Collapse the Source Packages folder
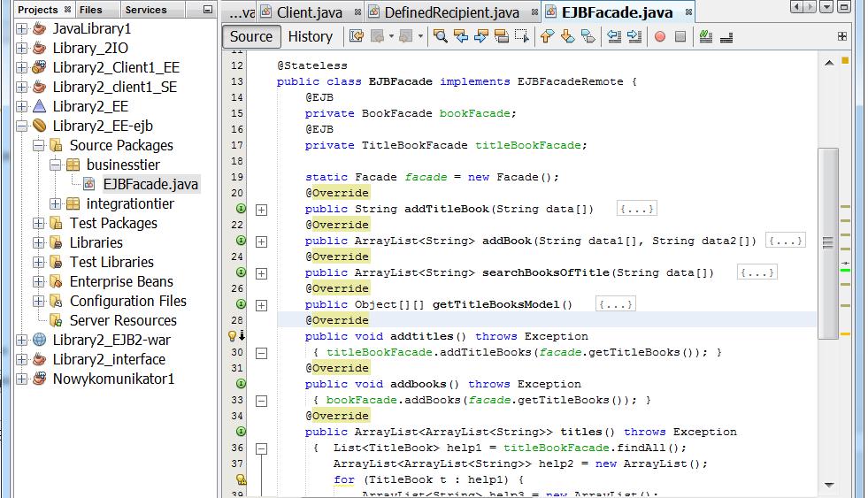Screen dimensions: 868x498 [x=38, y=146]
